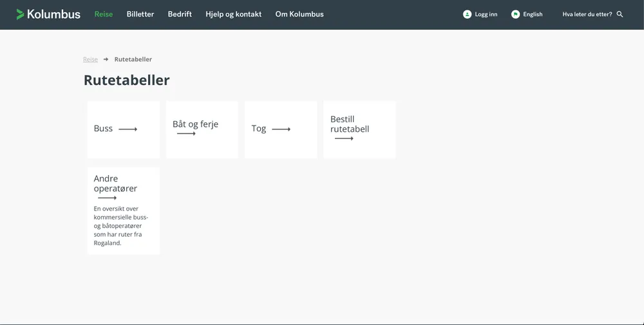The width and height of the screenshot is (644, 325).
Task: Click the arrow under Bestill rutetabell
Action: 344,138
